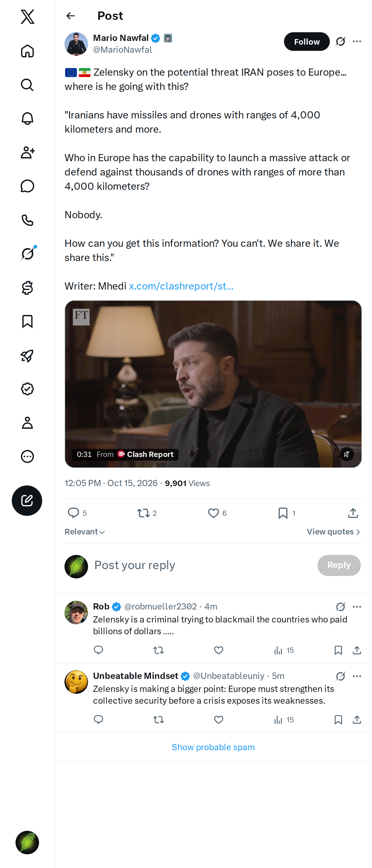Open the Search/Explore sidebar icon

27,85
